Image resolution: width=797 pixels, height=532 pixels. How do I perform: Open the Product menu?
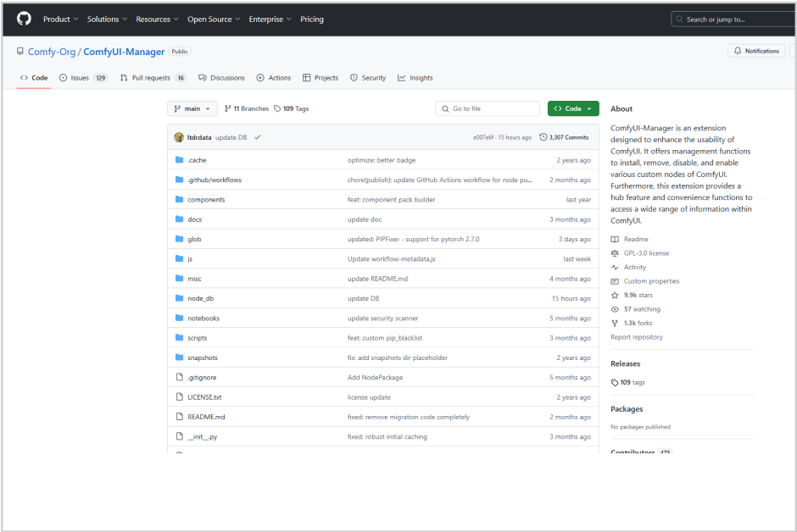60,19
